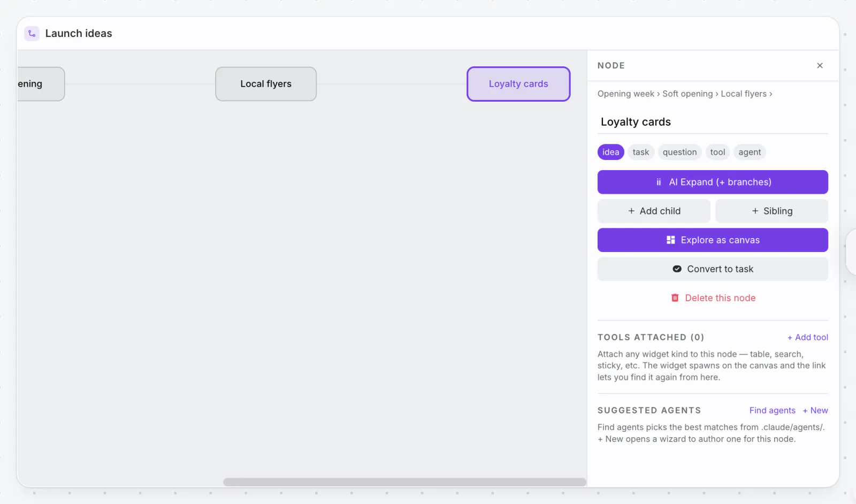This screenshot has width=856, height=504.
Task: Click the red trash icon
Action: [675, 297]
